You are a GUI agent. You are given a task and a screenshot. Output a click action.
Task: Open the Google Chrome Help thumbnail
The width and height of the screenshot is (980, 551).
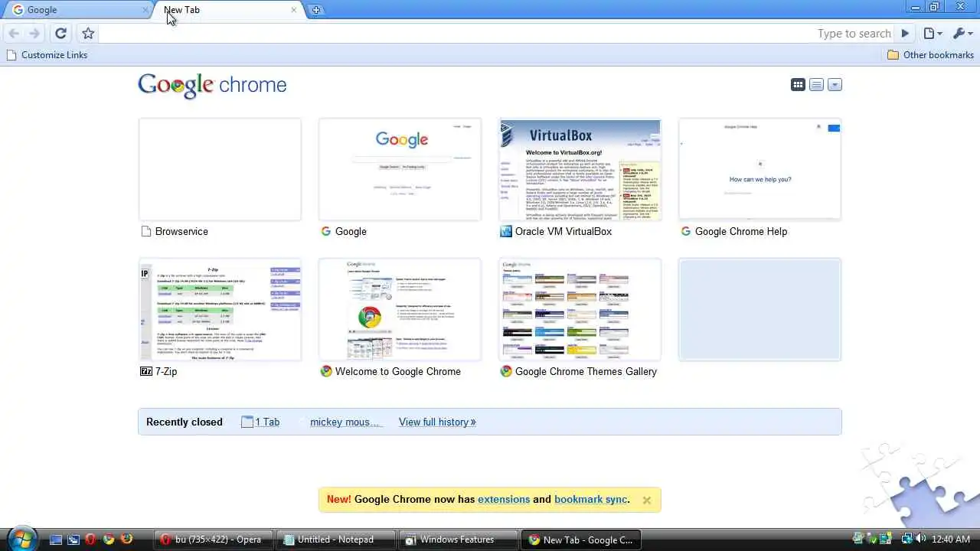[x=759, y=169]
